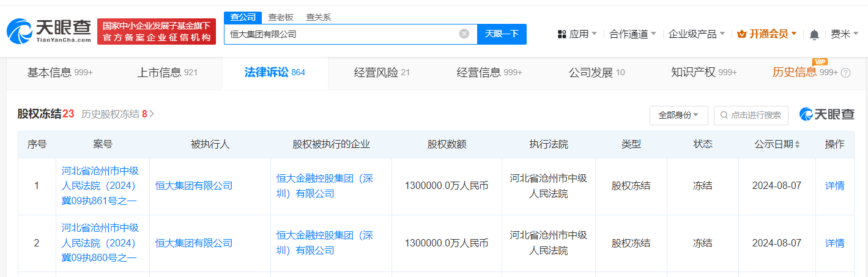The height and width of the screenshot is (277, 868).
Task: Open the notification bell icon
Action: click(x=814, y=34)
